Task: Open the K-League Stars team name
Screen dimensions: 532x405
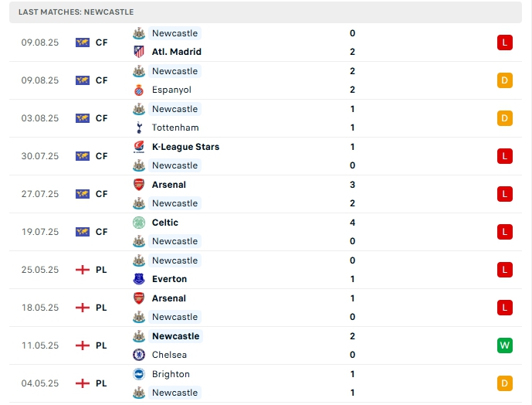Action: [x=185, y=147]
